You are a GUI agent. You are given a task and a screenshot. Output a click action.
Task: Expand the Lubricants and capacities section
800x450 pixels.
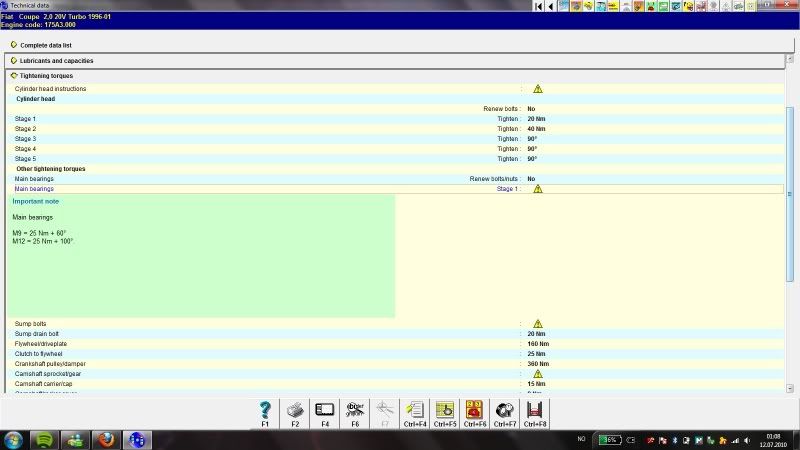(14, 60)
